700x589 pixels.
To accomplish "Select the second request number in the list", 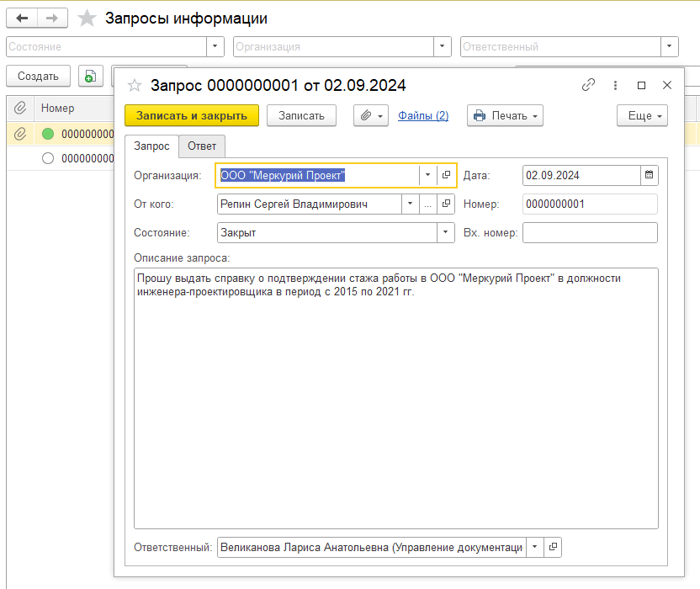I will coord(87,158).
